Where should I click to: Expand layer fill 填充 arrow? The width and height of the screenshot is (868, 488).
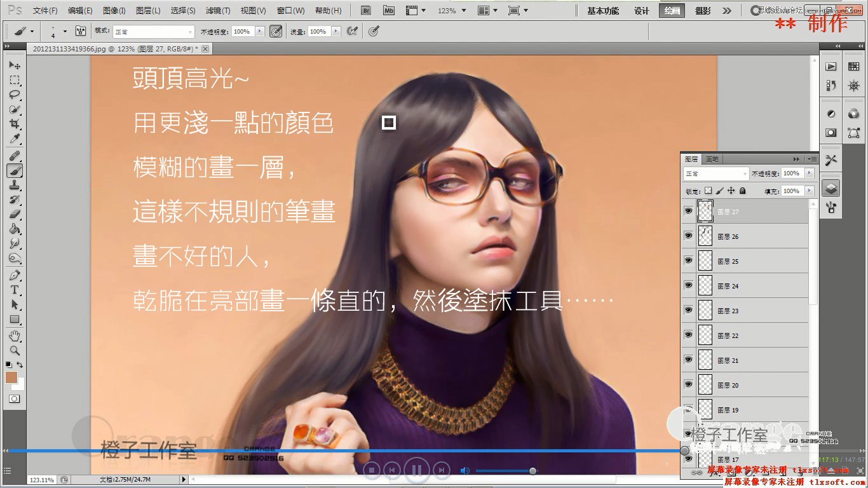click(810, 191)
